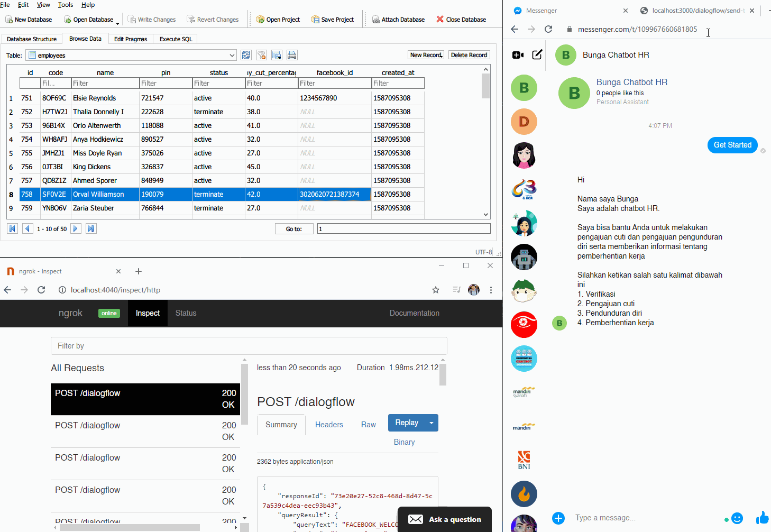Open BNI contact chat

[524, 460]
